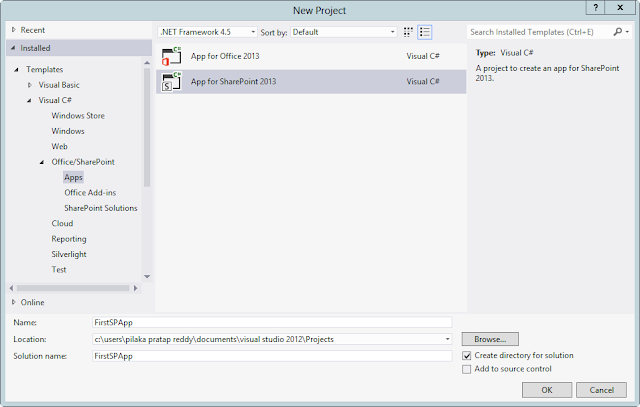Select SharePoint Solutions category
Viewport: 640px width, 407px height.
point(100,208)
